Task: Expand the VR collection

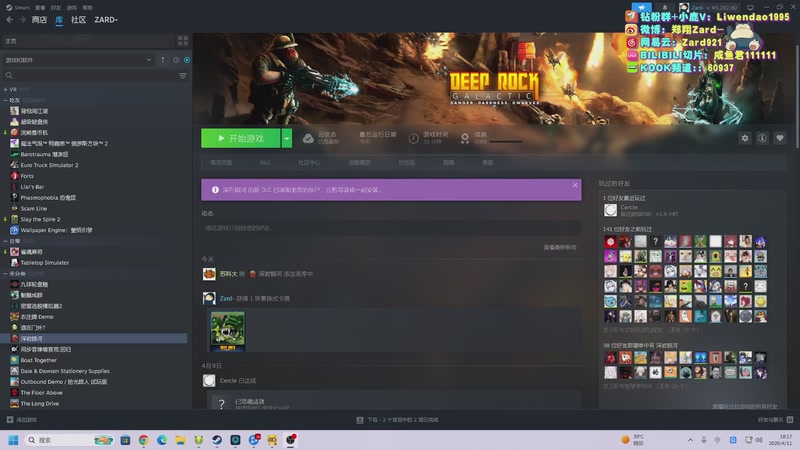Action: coord(6,89)
